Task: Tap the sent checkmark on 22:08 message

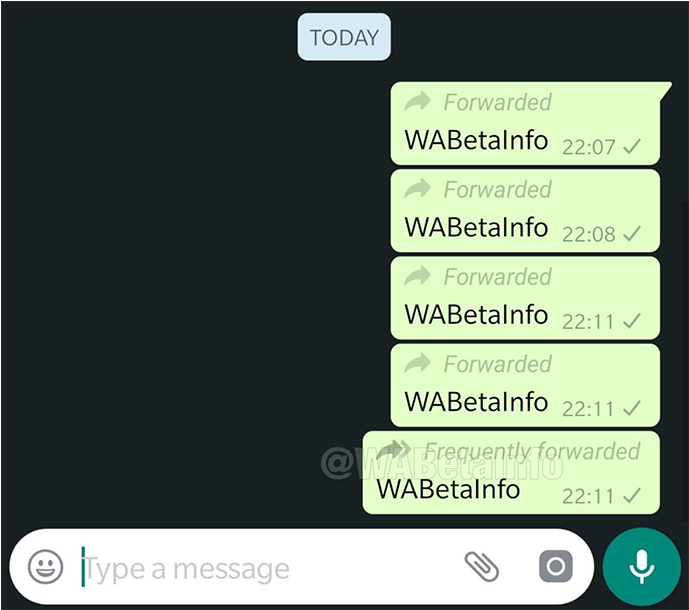Action: (x=632, y=234)
